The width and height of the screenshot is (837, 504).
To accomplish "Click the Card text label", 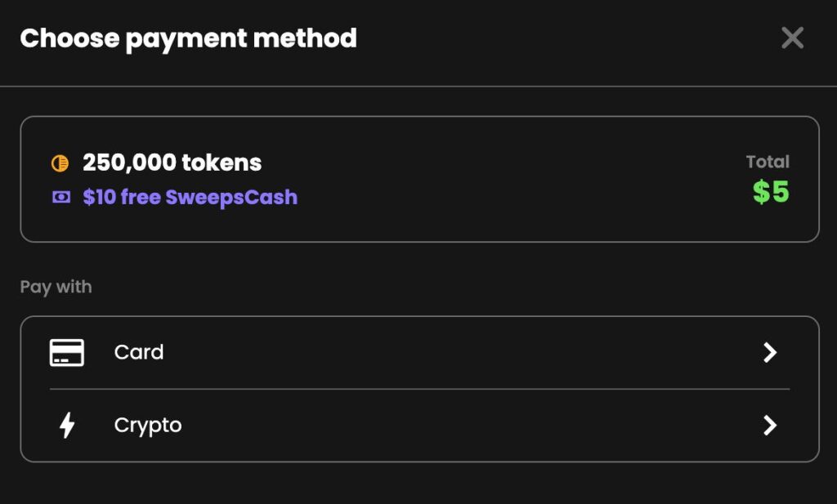I will tap(139, 353).
